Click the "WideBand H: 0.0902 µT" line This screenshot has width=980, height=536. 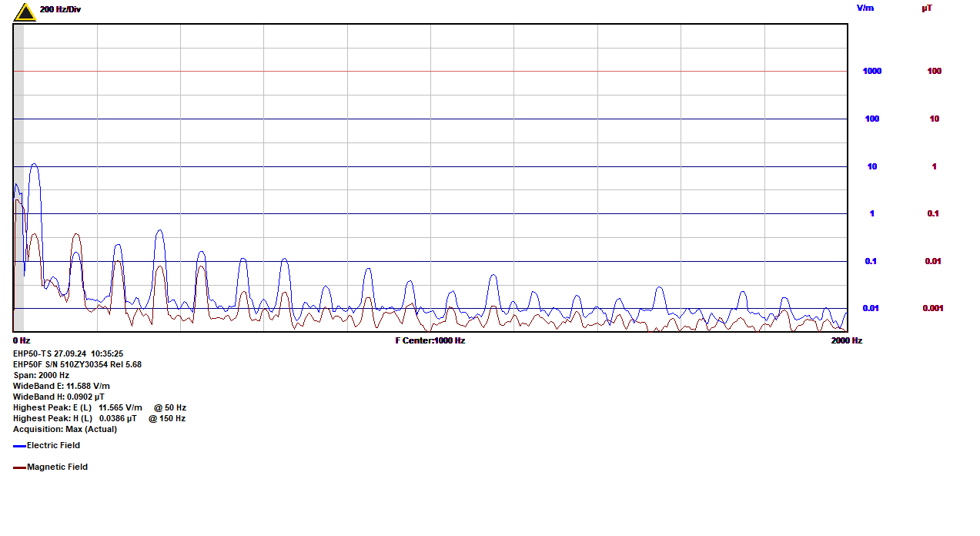coord(59,397)
